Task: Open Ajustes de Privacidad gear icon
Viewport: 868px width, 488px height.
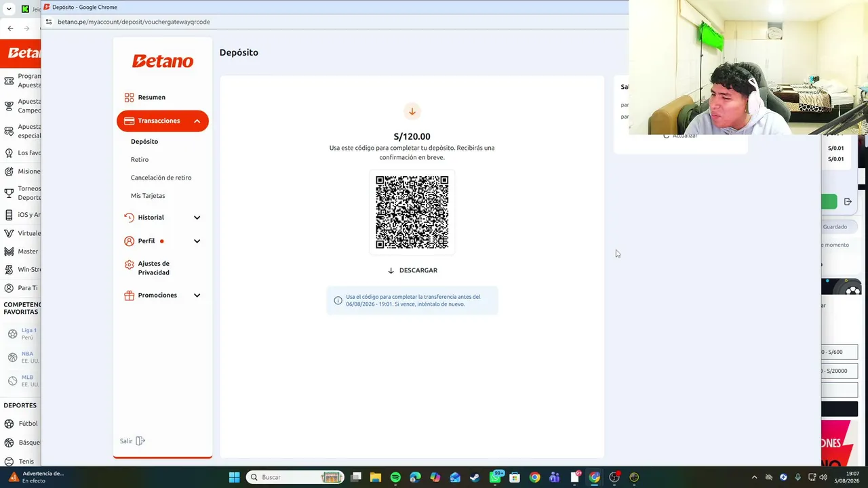Action: 129,265
